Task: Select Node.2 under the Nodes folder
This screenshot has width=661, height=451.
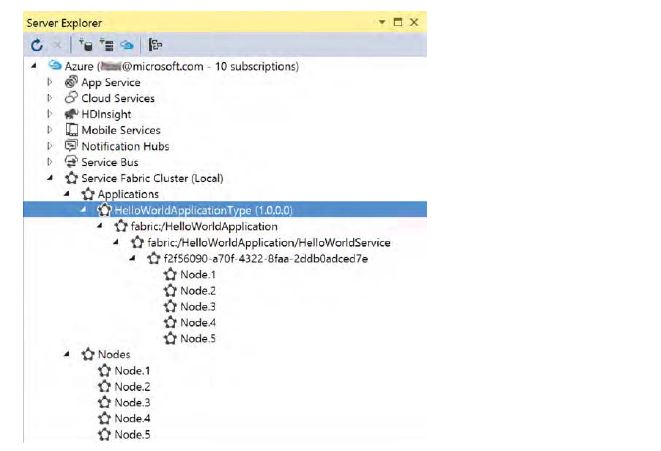Action: [132, 387]
